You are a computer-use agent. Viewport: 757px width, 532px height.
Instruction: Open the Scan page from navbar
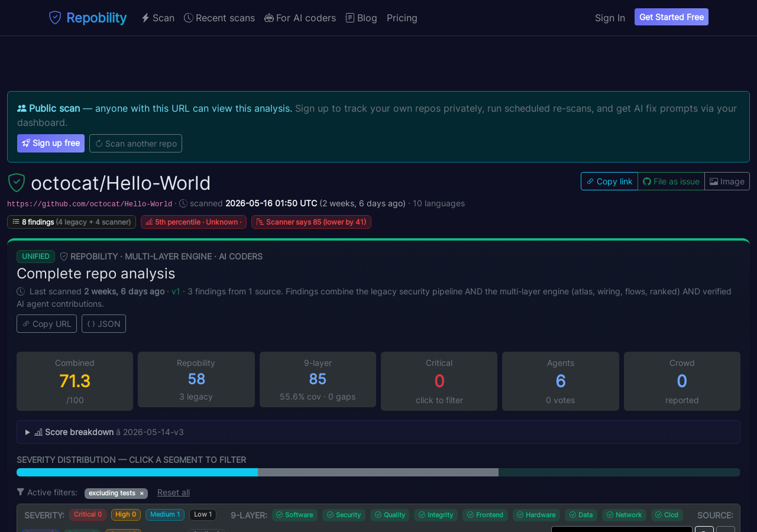pos(158,18)
